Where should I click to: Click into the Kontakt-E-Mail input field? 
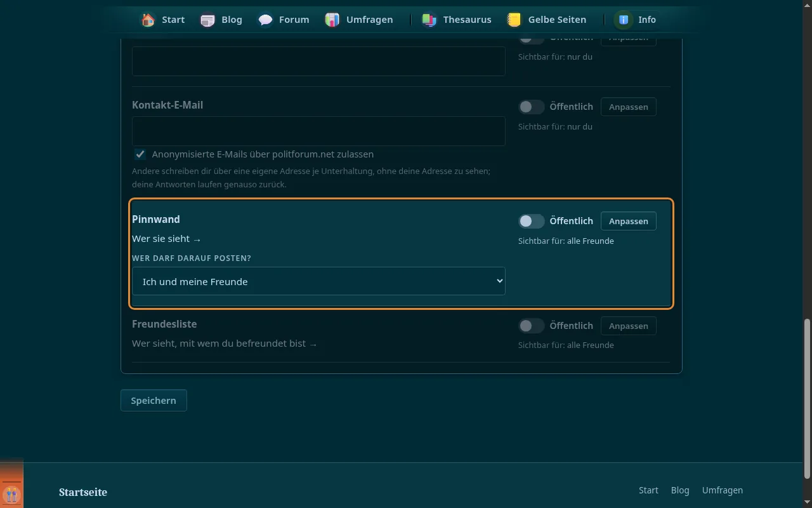coord(318,131)
